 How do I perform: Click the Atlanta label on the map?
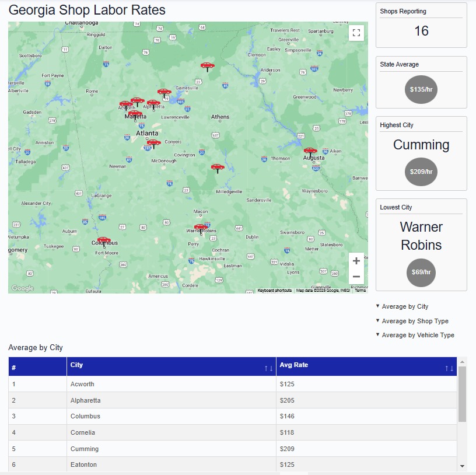pos(147,133)
